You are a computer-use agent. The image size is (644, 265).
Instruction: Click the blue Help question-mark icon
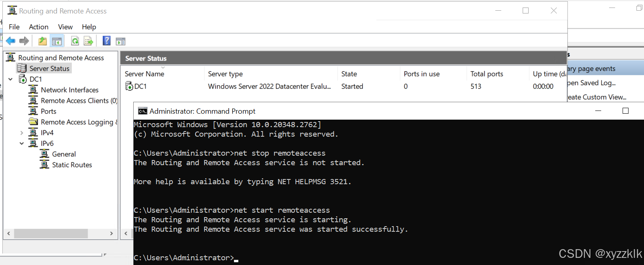coord(107,40)
